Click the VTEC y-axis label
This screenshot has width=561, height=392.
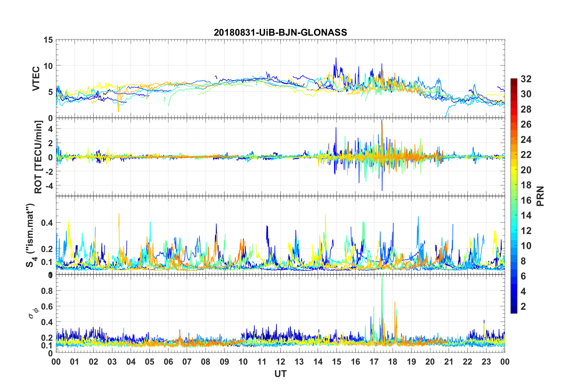tap(36, 78)
